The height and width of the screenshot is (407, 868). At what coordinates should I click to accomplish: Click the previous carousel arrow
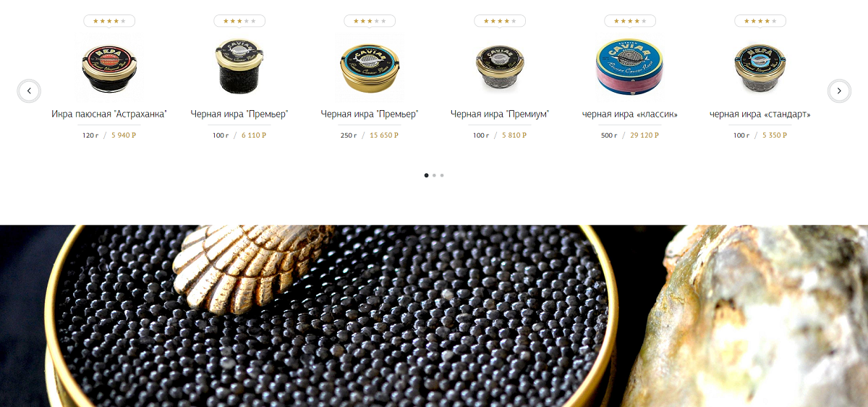29,91
